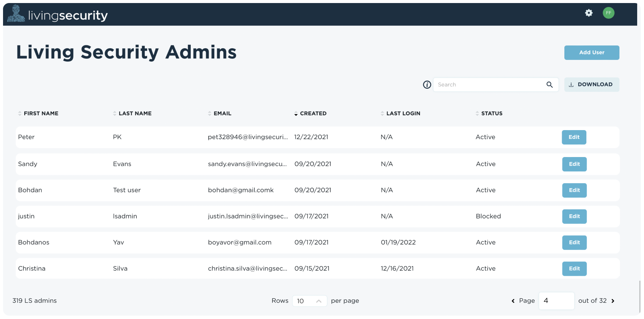Click last login 01/19/2022
Viewport: 644px width, 319px height.
tap(398, 243)
